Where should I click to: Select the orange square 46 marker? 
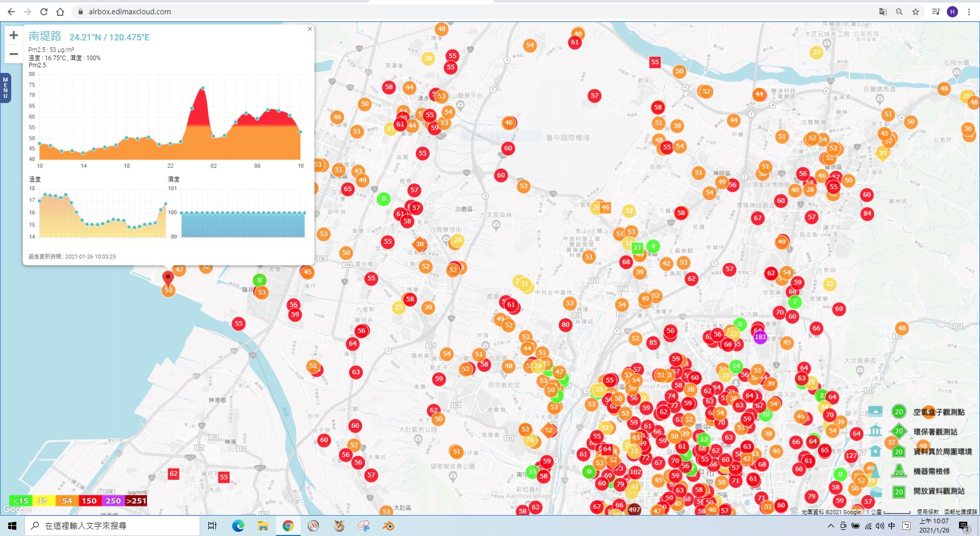tap(605, 208)
